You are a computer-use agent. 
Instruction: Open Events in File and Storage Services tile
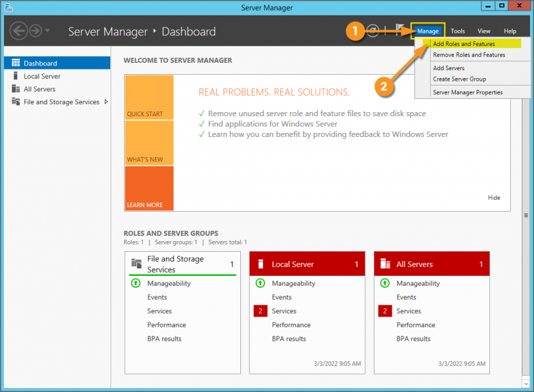(x=157, y=297)
